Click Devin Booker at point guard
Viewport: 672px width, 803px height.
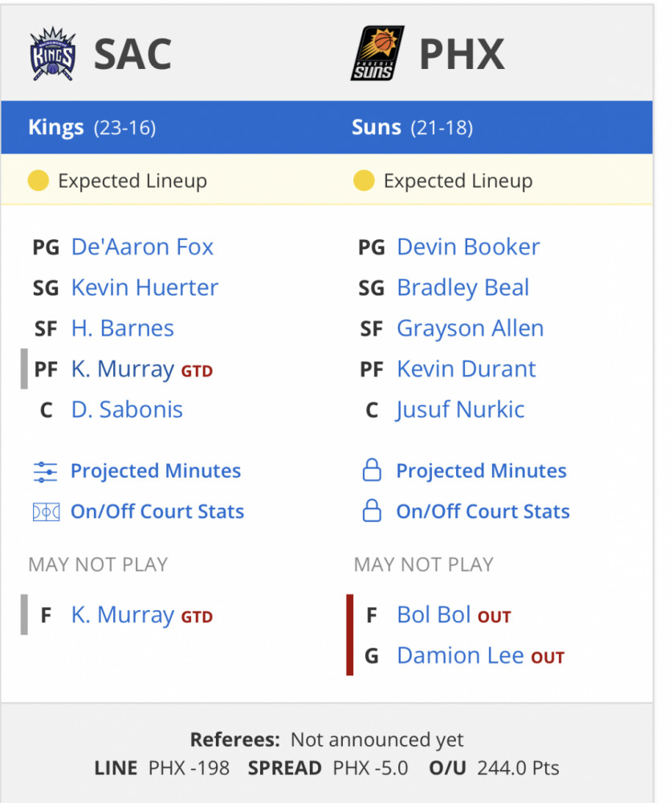[468, 247]
